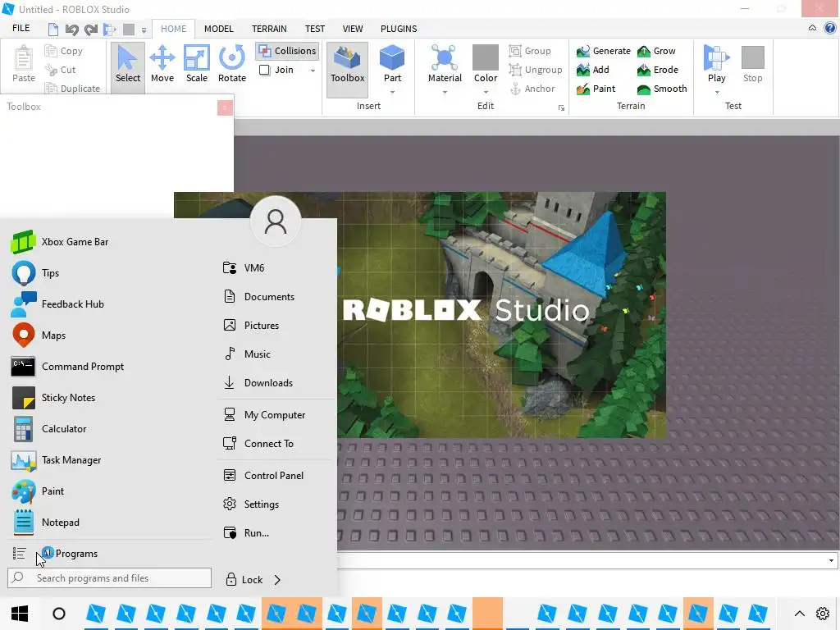Click the Erode terrain tool
The image size is (840, 630).
tap(658, 70)
